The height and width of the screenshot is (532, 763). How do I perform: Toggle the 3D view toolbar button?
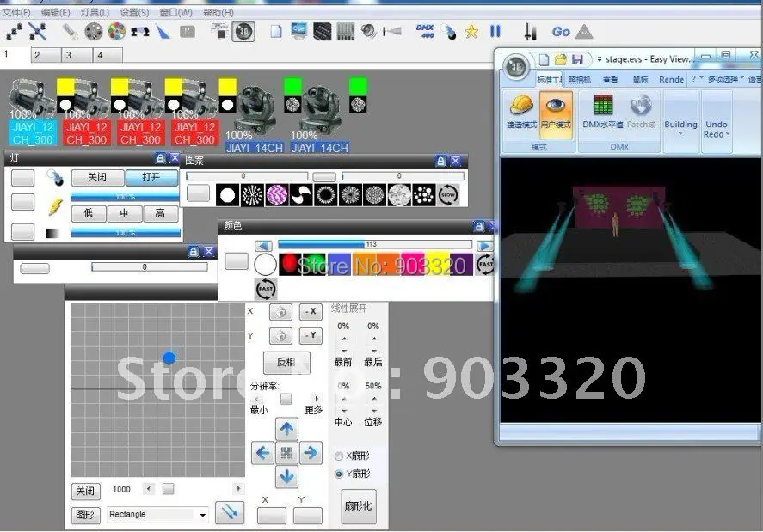tap(243, 32)
